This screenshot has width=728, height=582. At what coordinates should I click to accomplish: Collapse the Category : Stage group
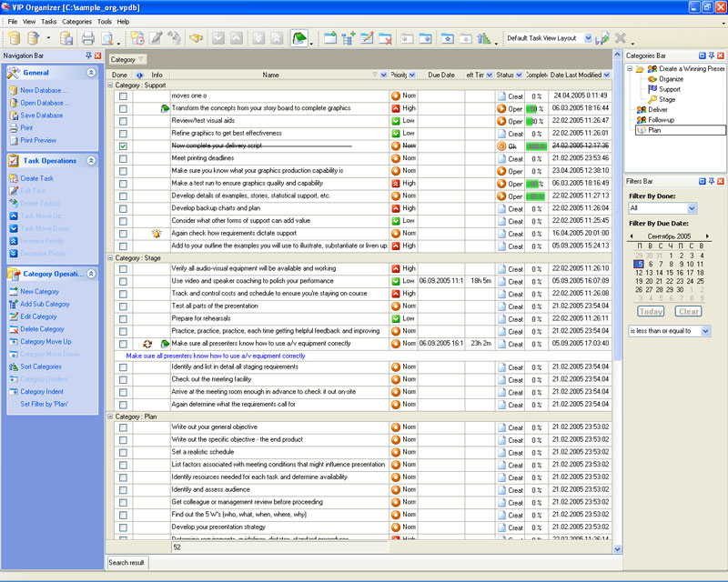110,258
